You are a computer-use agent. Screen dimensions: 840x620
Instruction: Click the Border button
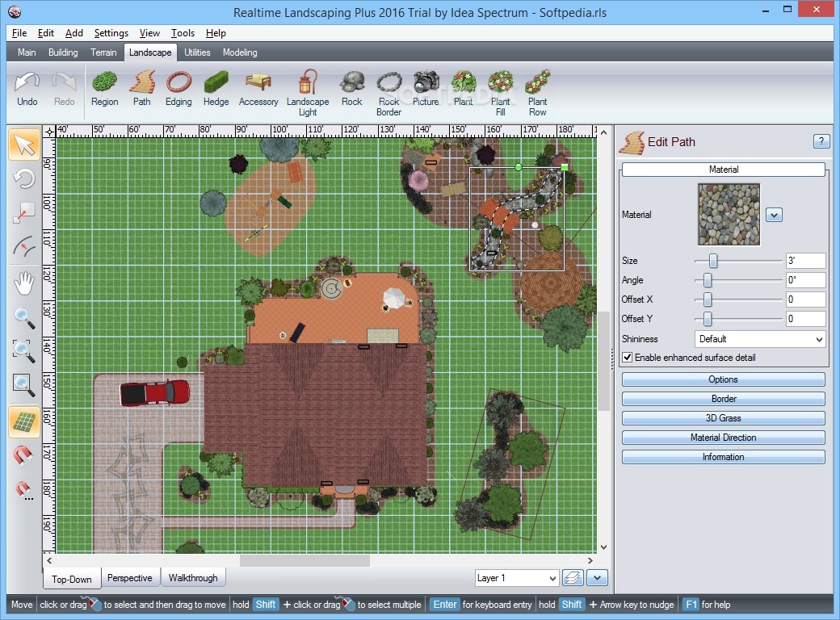pos(723,399)
